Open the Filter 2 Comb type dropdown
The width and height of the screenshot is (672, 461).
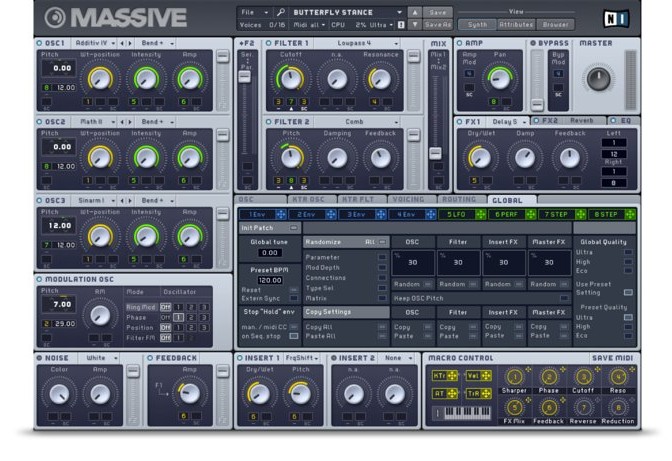pyautogui.click(x=357, y=122)
